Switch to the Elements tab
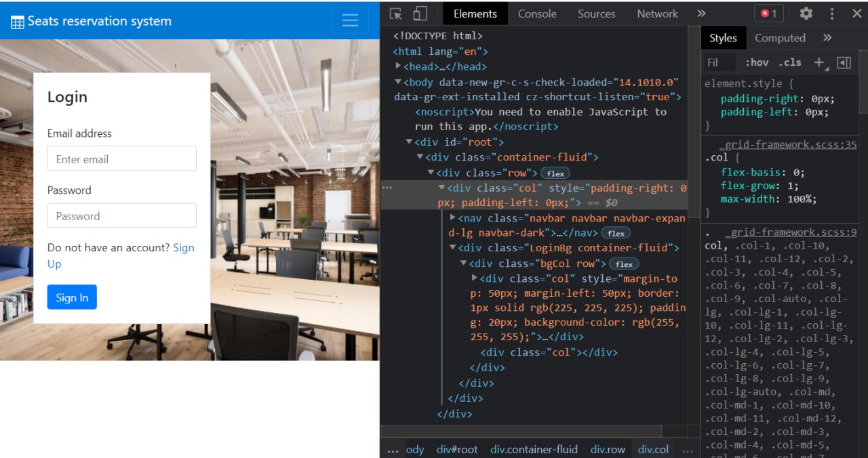The width and height of the screenshot is (868, 458). click(475, 14)
